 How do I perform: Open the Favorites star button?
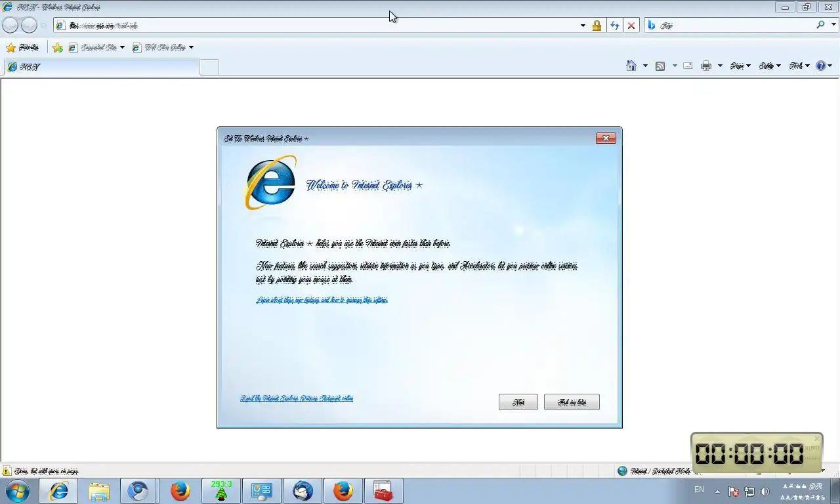tap(22, 47)
